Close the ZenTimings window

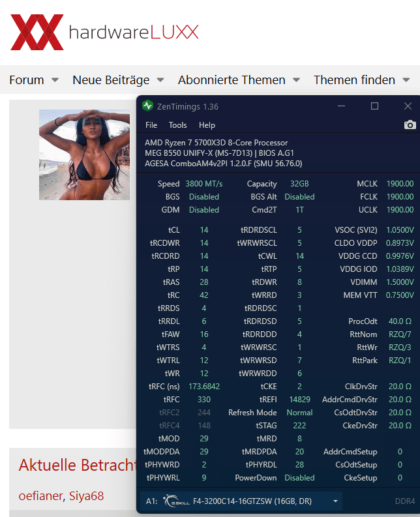coord(408,106)
